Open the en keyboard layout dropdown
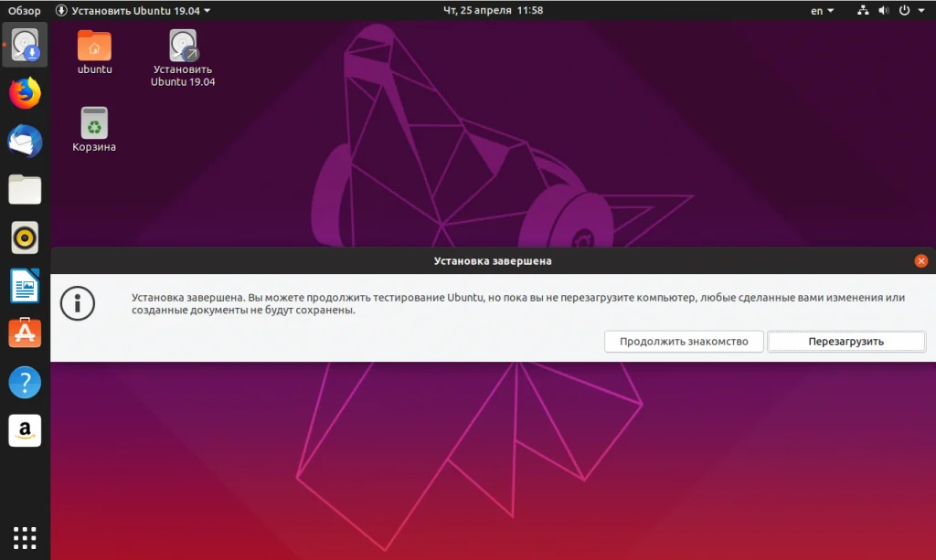This screenshot has width=936, height=560. coord(822,11)
